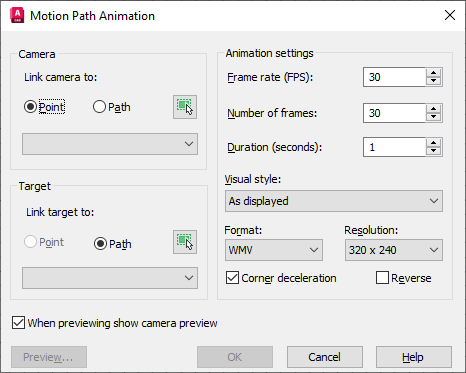Decrease number of frames with down arrow

(x=433, y=117)
